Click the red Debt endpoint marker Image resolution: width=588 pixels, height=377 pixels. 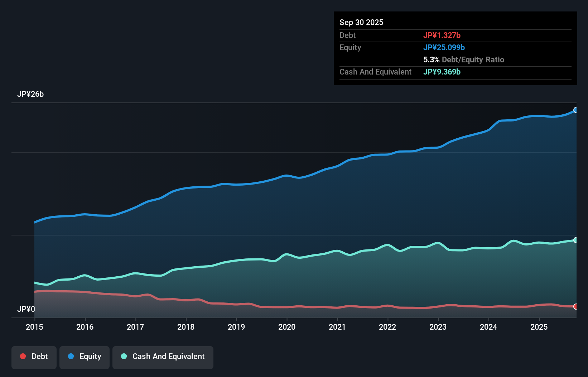pyautogui.click(x=575, y=307)
